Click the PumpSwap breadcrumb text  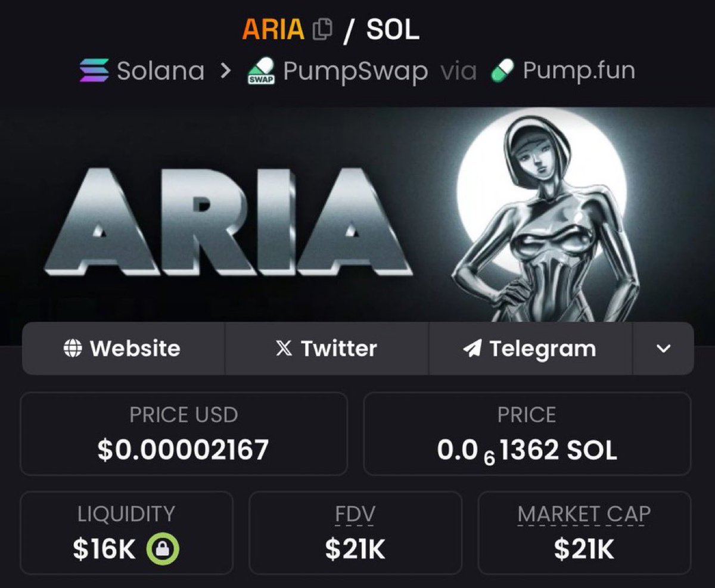[x=355, y=71]
